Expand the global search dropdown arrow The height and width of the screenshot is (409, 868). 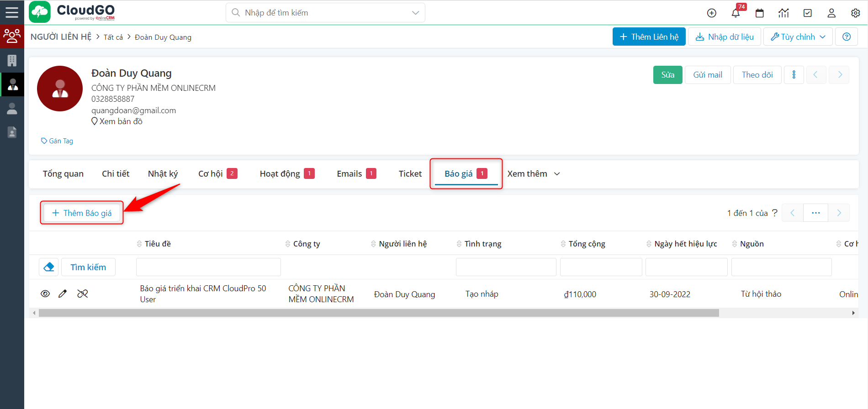[x=415, y=13]
